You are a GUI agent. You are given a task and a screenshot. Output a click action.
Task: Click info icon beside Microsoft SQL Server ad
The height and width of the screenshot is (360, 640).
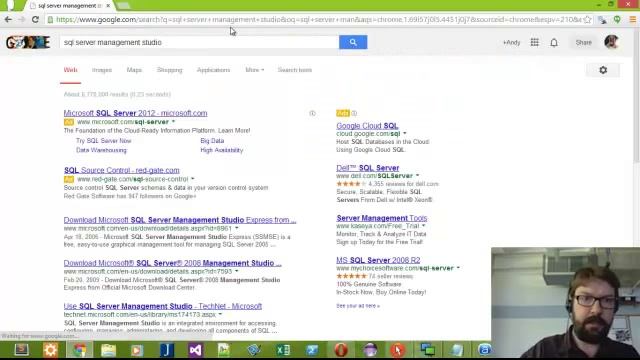[312, 113]
